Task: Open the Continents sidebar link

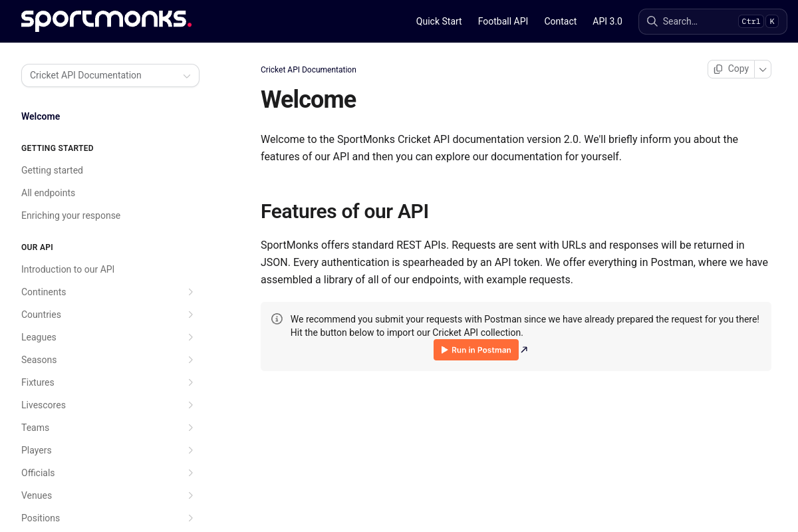Action: (x=44, y=292)
